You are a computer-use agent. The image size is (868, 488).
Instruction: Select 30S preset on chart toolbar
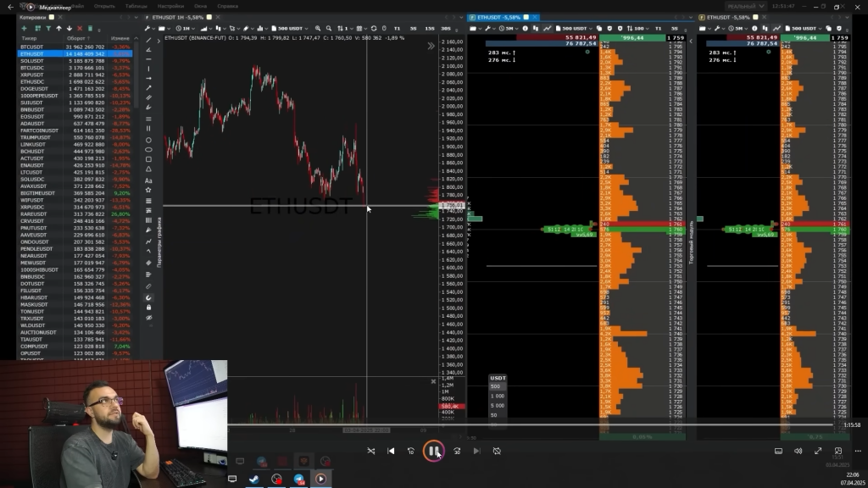pos(446,28)
